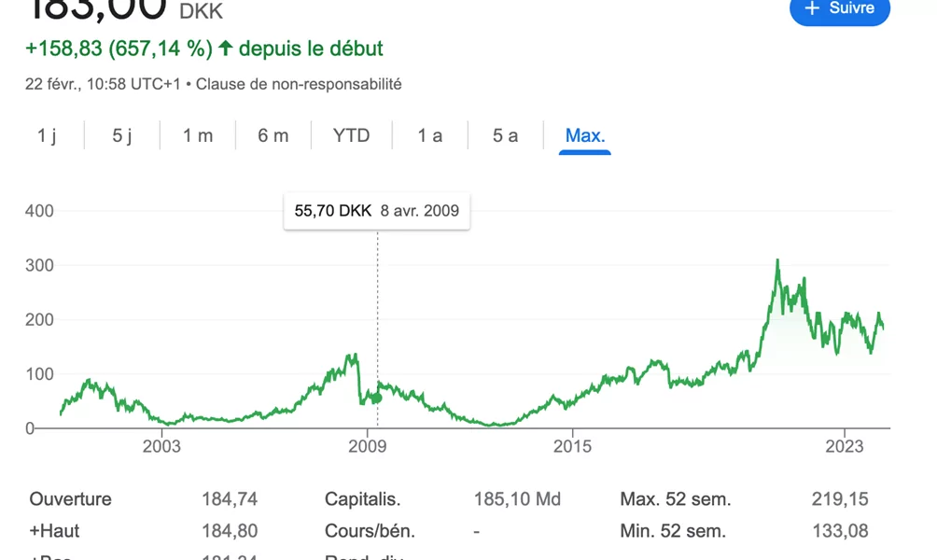
Task: Select the 1 a time range
Action: pyautogui.click(x=430, y=135)
